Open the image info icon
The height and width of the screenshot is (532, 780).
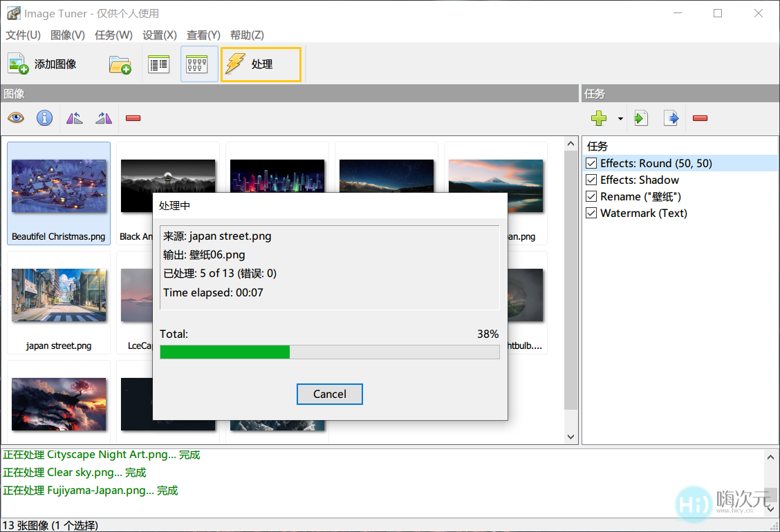click(44, 117)
